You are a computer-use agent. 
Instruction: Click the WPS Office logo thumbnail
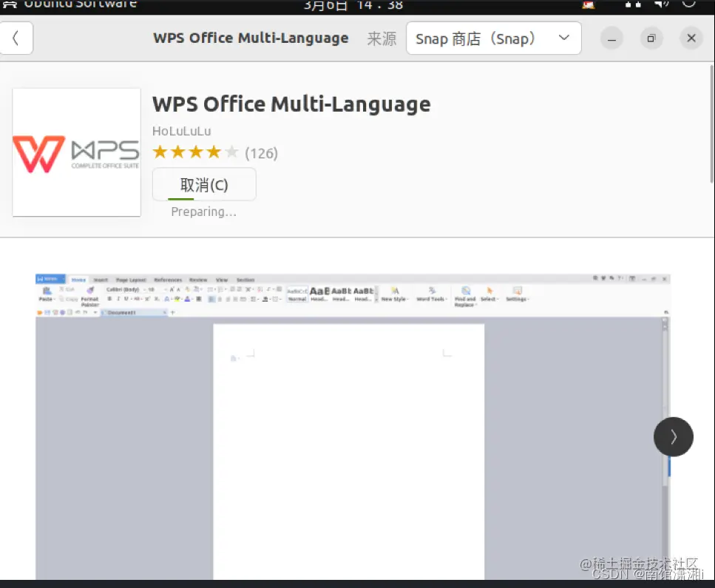pyautogui.click(x=77, y=152)
